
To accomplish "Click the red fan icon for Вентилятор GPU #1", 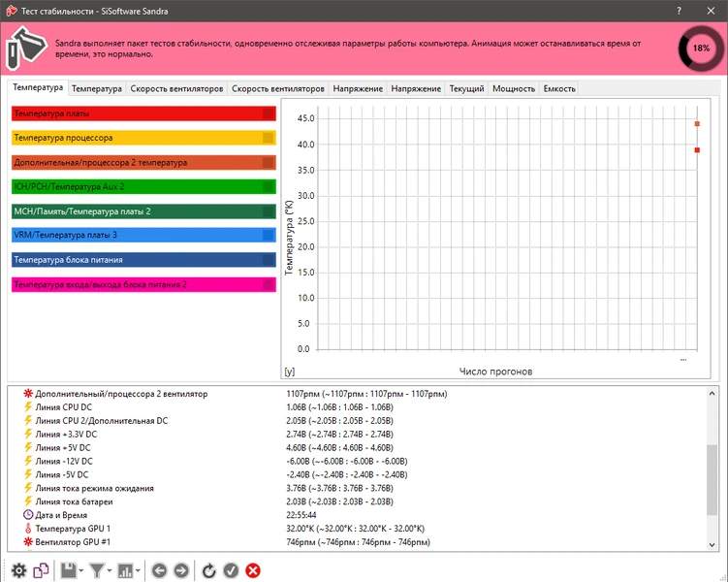I will click(28, 541).
